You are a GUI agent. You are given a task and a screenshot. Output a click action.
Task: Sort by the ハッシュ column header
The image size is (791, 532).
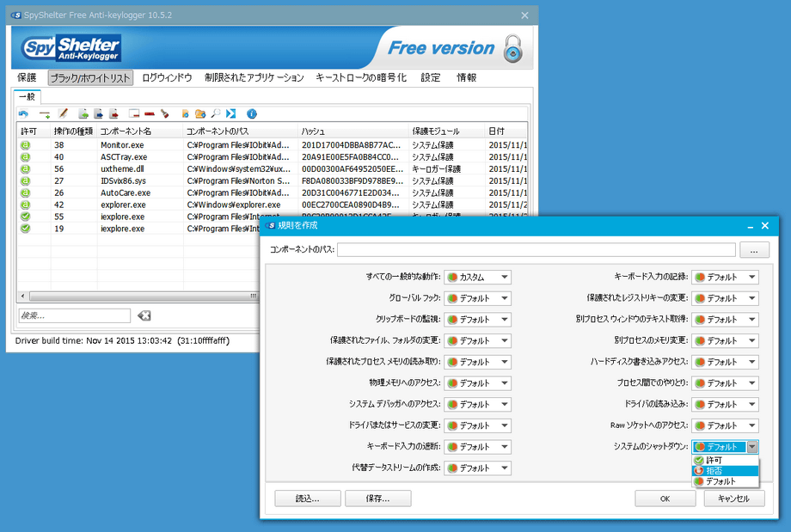[353, 131]
